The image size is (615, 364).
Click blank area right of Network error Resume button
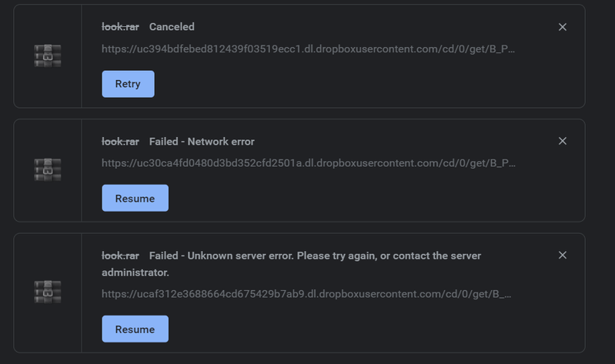[x=346, y=198]
